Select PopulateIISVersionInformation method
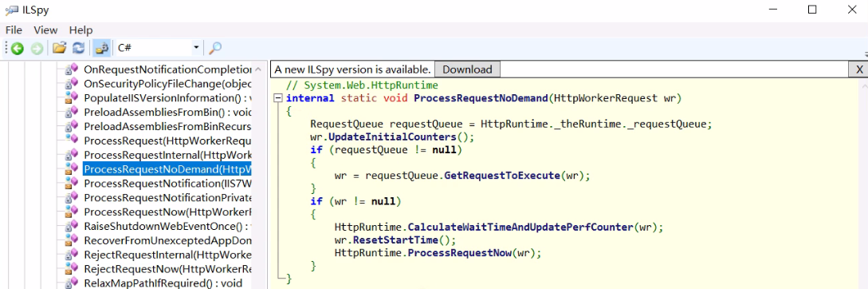Screen dimensions: 868x289 (x=167, y=97)
